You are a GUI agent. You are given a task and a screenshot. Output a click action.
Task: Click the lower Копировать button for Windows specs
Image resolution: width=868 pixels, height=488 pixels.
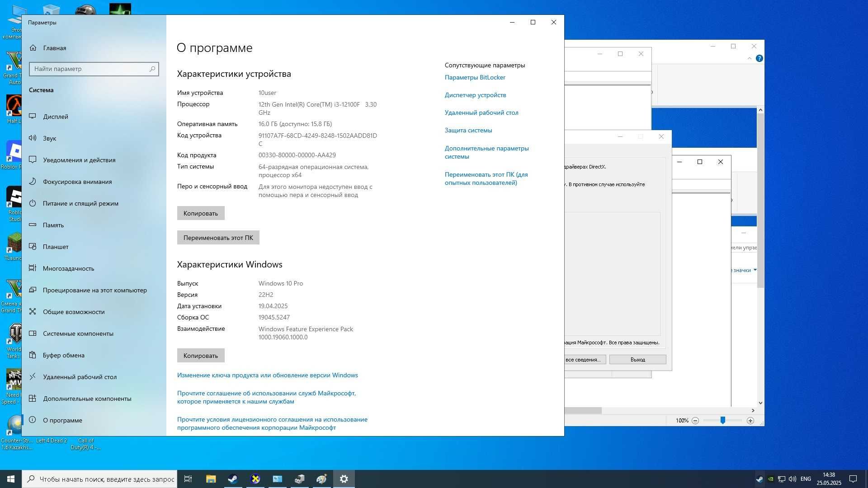[x=201, y=356]
